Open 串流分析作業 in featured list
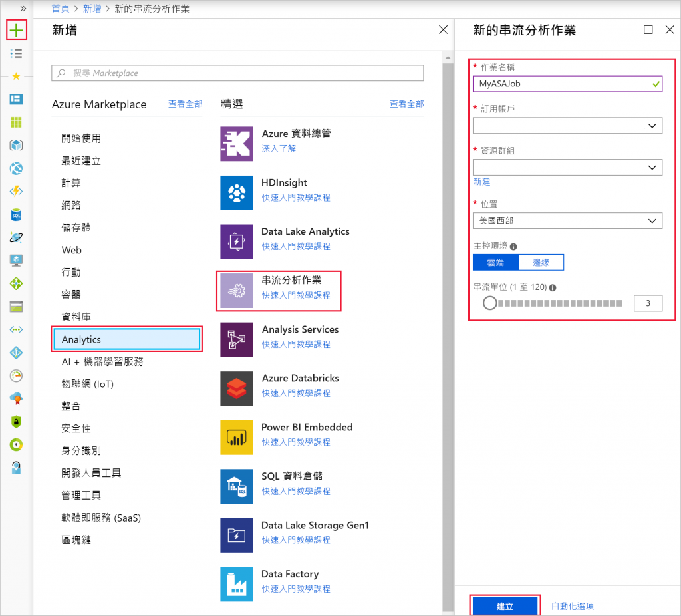 pyautogui.click(x=279, y=291)
